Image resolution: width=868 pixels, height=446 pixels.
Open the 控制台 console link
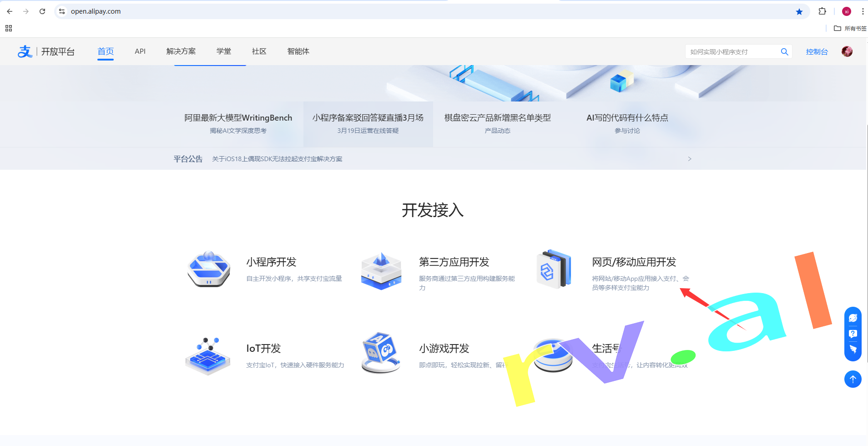click(x=817, y=51)
